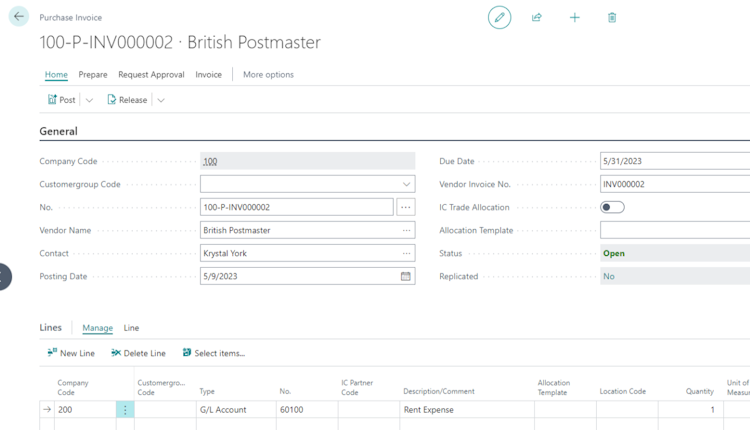Open the More options menu
The height and width of the screenshot is (430, 750).
coord(268,75)
